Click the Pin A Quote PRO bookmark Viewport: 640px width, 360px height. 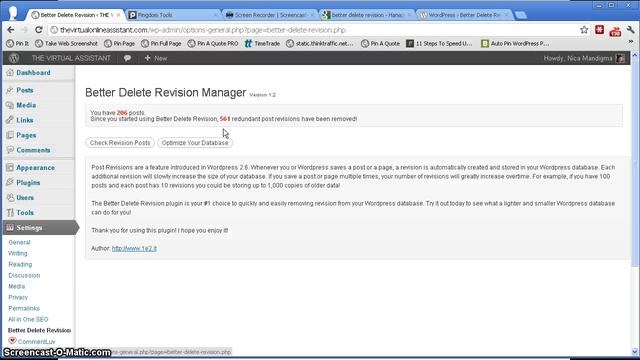(213, 43)
